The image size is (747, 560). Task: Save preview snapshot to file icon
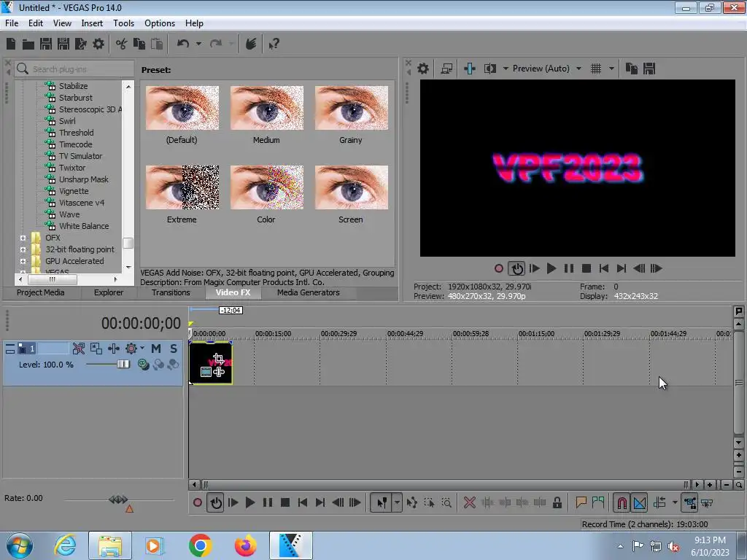tap(649, 69)
